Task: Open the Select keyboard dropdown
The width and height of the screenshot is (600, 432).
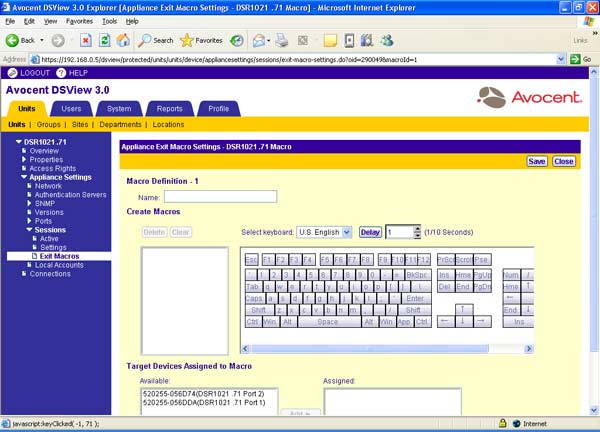Action: pos(346,232)
